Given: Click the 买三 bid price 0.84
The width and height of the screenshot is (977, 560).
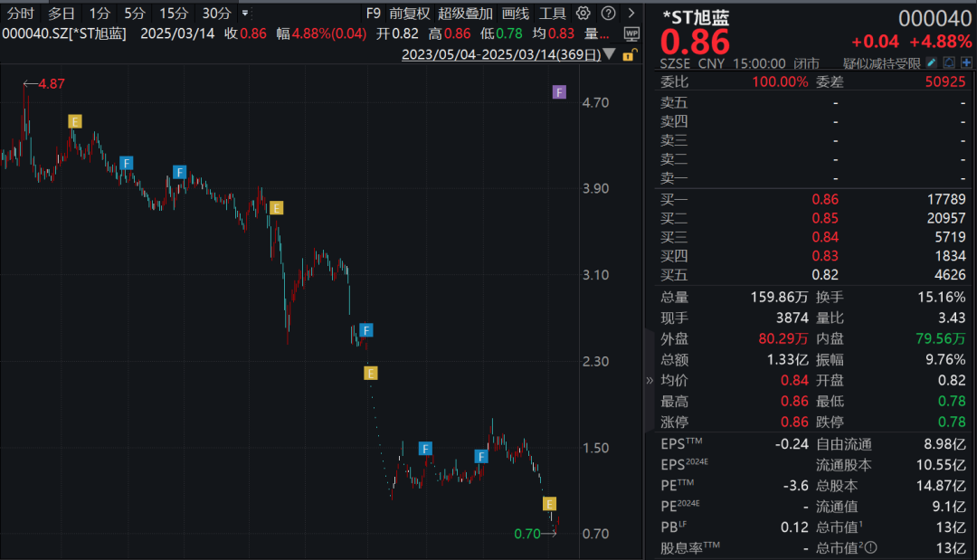Looking at the screenshot, I should click(x=825, y=237).
